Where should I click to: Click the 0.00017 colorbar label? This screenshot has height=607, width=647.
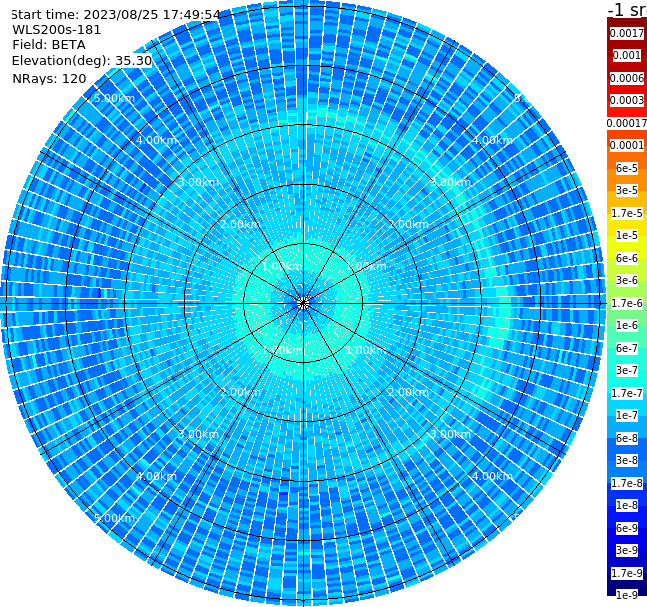pos(627,123)
